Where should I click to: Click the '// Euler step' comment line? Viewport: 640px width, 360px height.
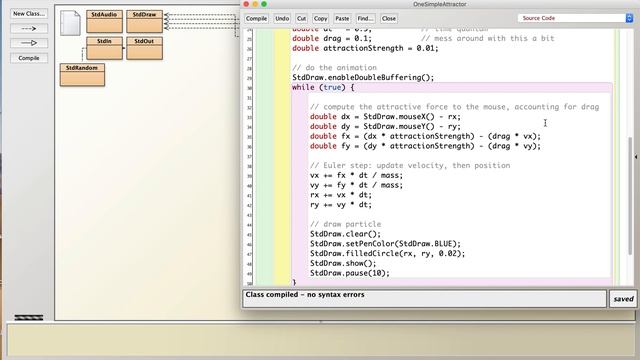tap(410, 166)
